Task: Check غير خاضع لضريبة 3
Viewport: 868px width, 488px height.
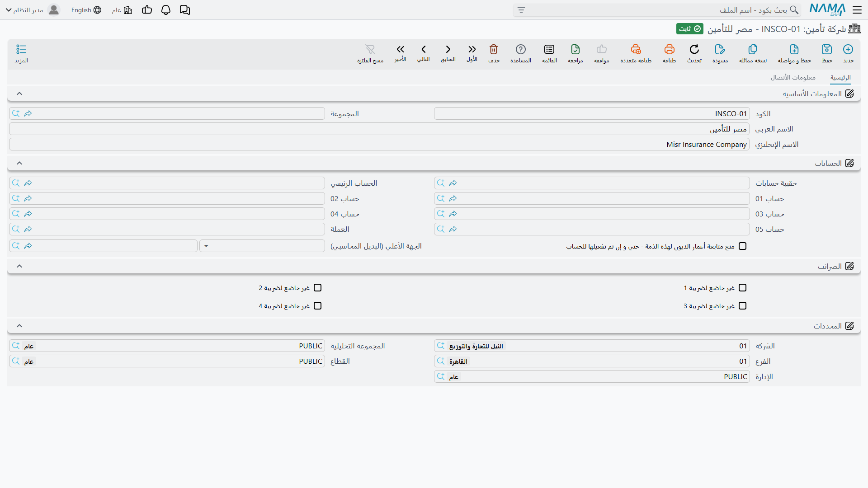Action: pos(742,306)
